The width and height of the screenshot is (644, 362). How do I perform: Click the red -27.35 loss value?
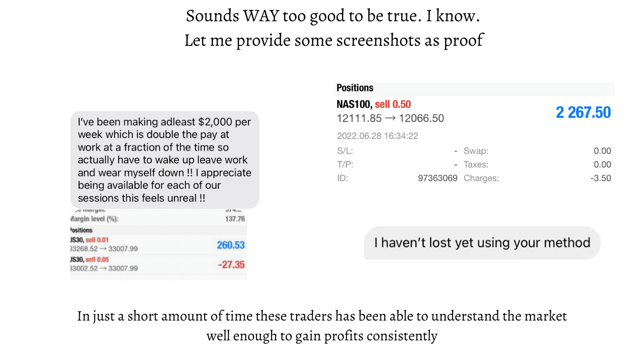pos(231,265)
